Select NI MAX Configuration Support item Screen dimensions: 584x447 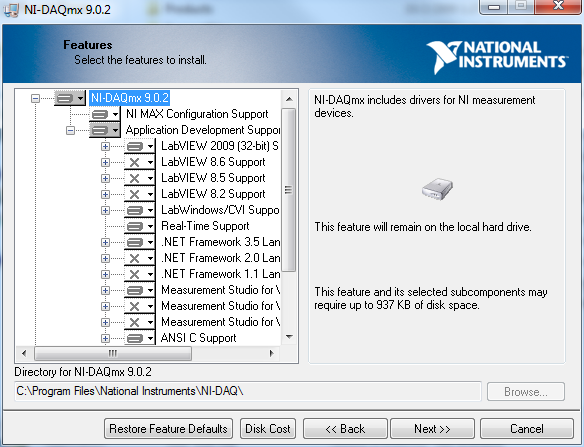coord(197,114)
